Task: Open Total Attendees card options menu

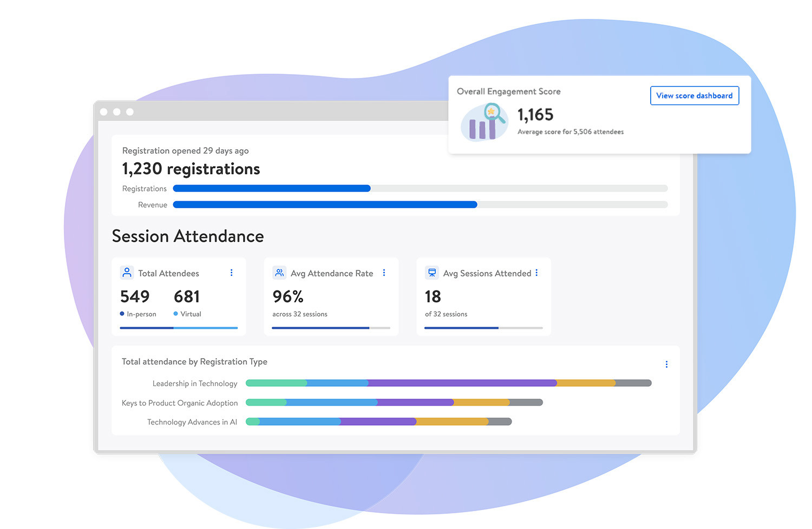Action: coord(232,273)
